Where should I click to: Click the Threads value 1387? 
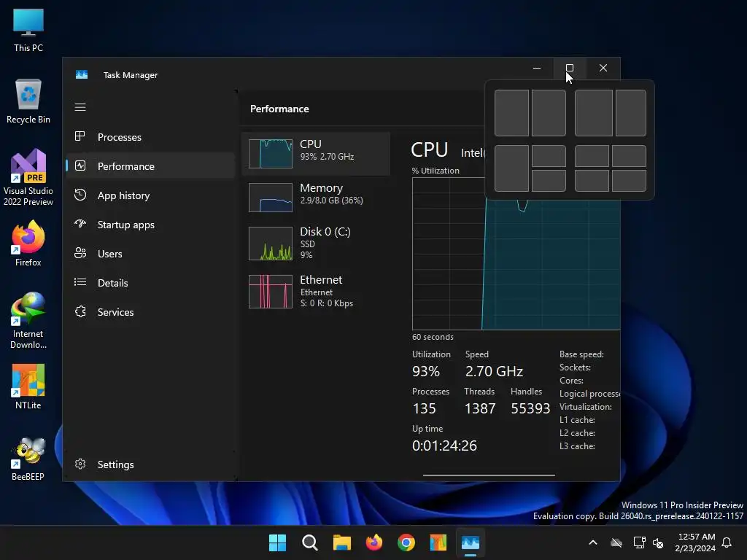(x=480, y=408)
